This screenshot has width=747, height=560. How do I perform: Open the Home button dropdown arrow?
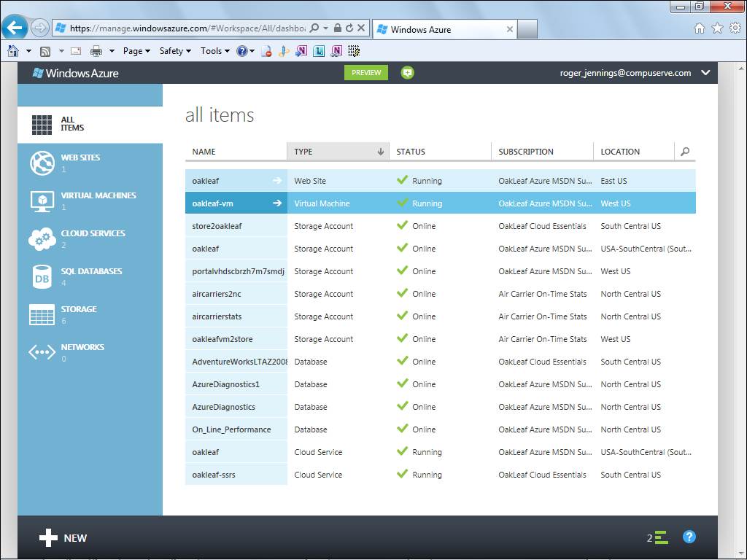28,51
